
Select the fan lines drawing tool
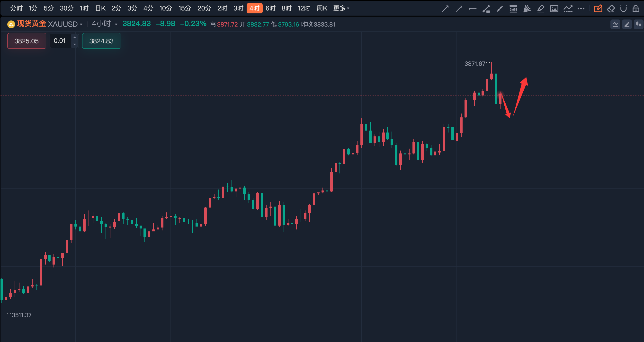tap(527, 9)
